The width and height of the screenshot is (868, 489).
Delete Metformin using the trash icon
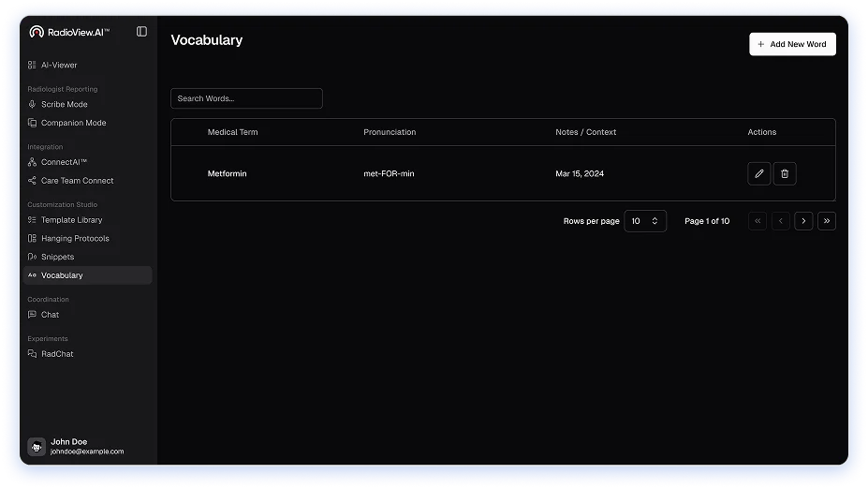(785, 173)
